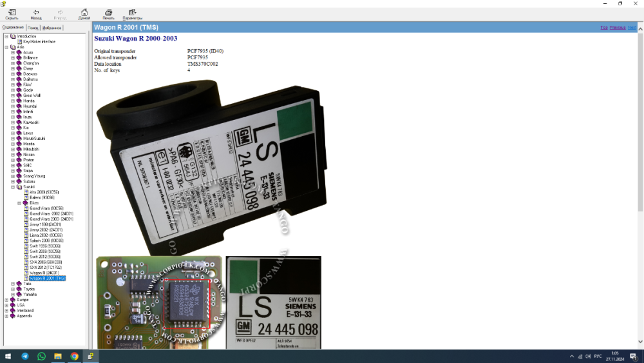644x363 pixels.
Task: Open Google Chrome from the taskbar
Action: tap(74, 356)
